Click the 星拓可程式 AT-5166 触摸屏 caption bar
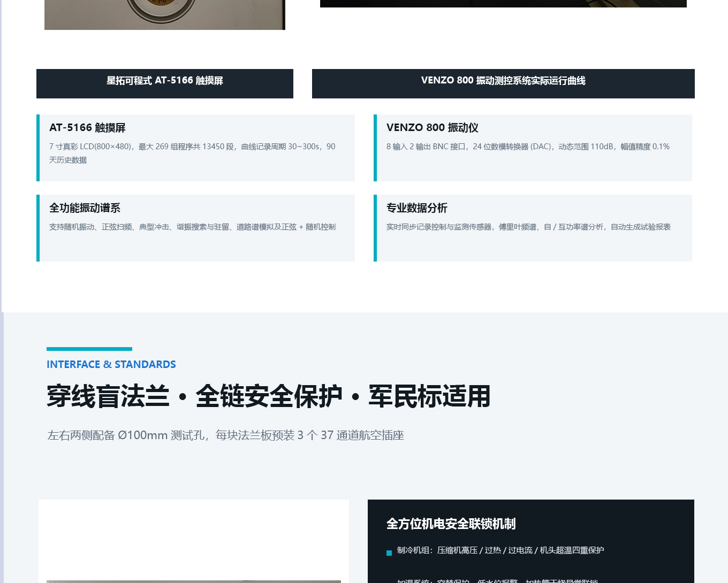This screenshot has width=728, height=583. click(x=165, y=83)
